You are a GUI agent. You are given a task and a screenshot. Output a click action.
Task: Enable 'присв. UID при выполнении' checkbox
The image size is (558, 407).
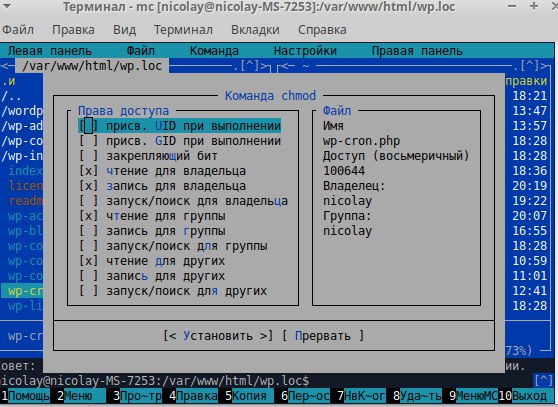88,126
